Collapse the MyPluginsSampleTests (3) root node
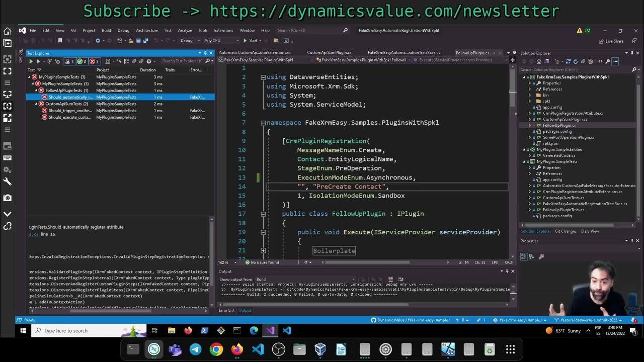Screen dimensions: 644x362 tap(30, 77)
